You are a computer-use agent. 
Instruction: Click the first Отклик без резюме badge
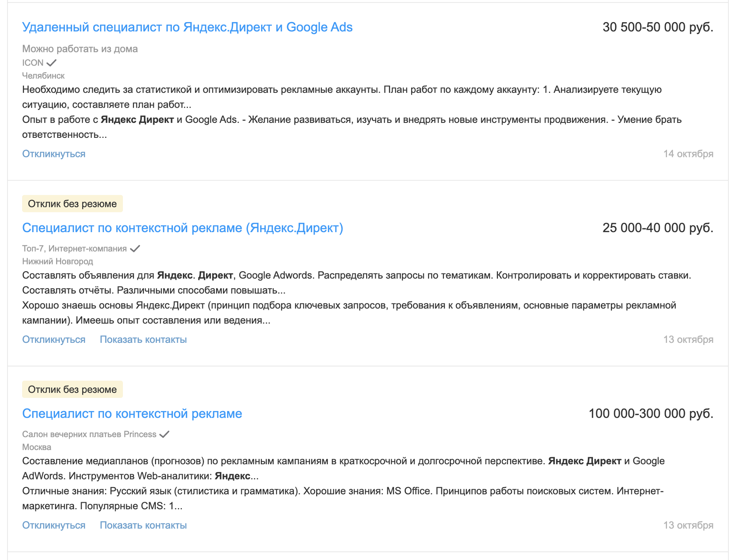pos(73,204)
